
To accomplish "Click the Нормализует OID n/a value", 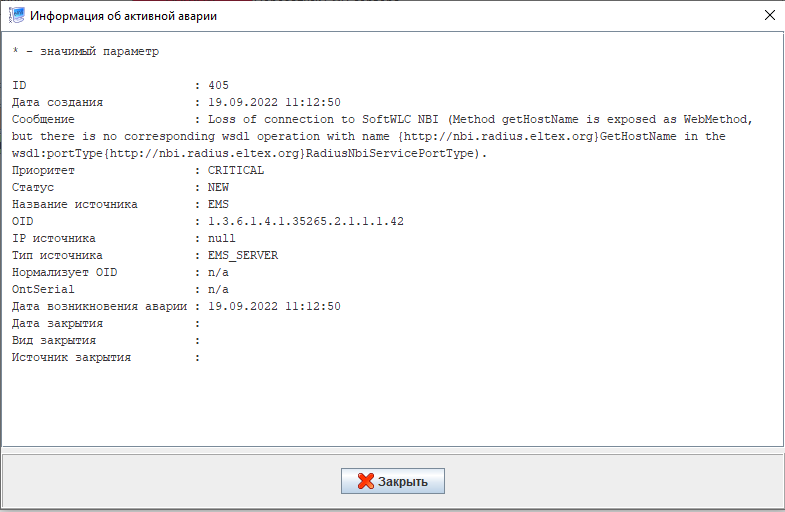I will pos(218,272).
